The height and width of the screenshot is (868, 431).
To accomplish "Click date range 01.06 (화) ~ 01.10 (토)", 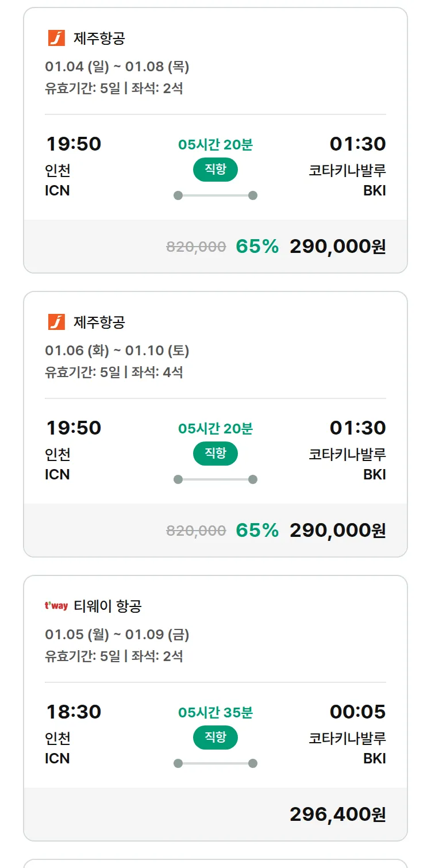I will [117, 351].
